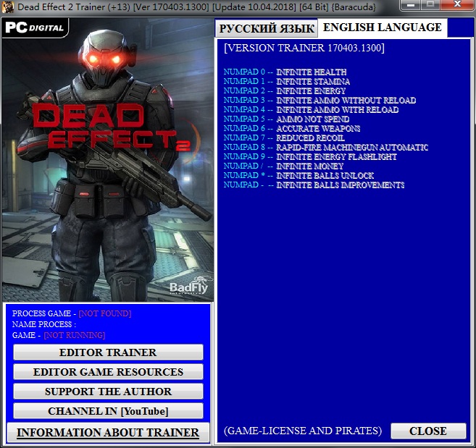Screen dimensions: 476x448
Task: Switch to the РУССКИЙ ЯЗЫК tab
Action: 266,28
